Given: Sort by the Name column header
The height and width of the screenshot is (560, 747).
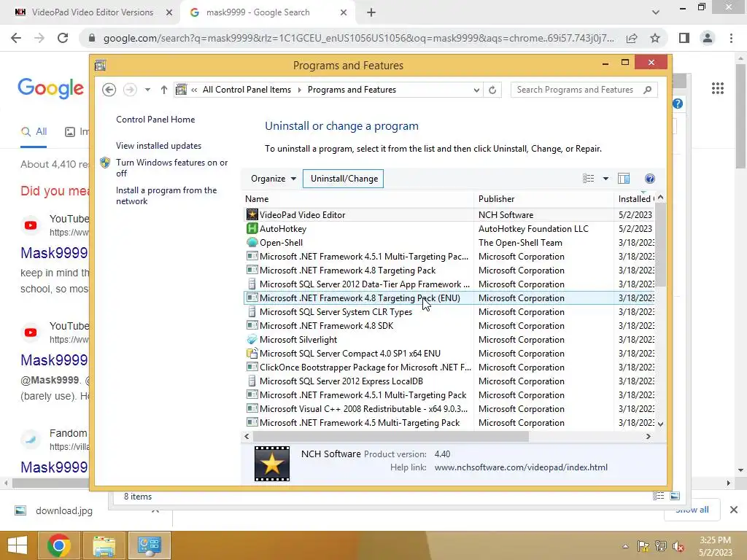Looking at the screenshot, I should pyautogui.click(x=357, y=199).
